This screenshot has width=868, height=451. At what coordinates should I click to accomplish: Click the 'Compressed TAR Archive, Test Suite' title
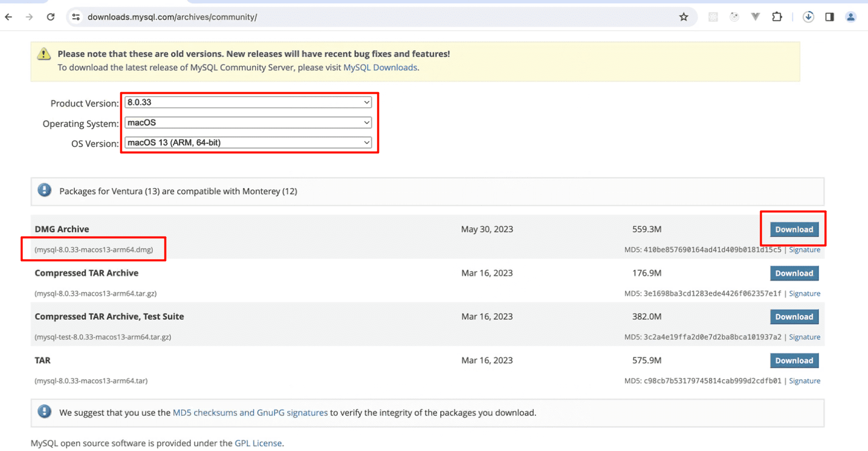click(x=109, y=317)
